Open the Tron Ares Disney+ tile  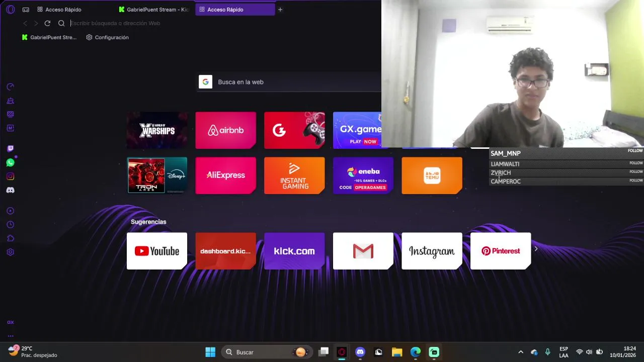[157, 175]
